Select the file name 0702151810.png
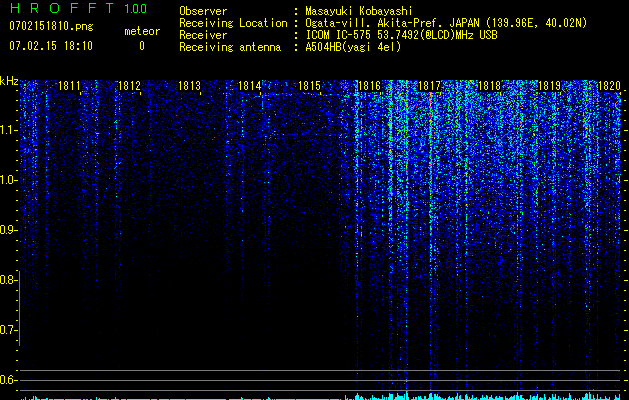Viewport: 629px width, 400px height. click(51, 26)
